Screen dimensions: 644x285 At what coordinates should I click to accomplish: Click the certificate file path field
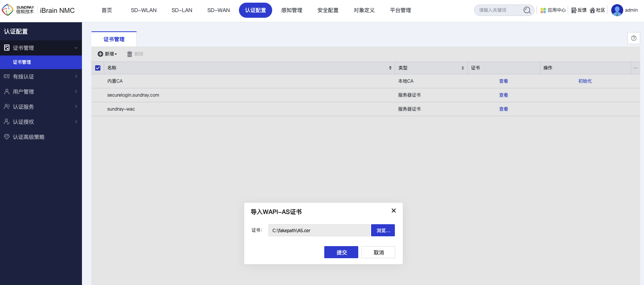(x=319, y=230)
